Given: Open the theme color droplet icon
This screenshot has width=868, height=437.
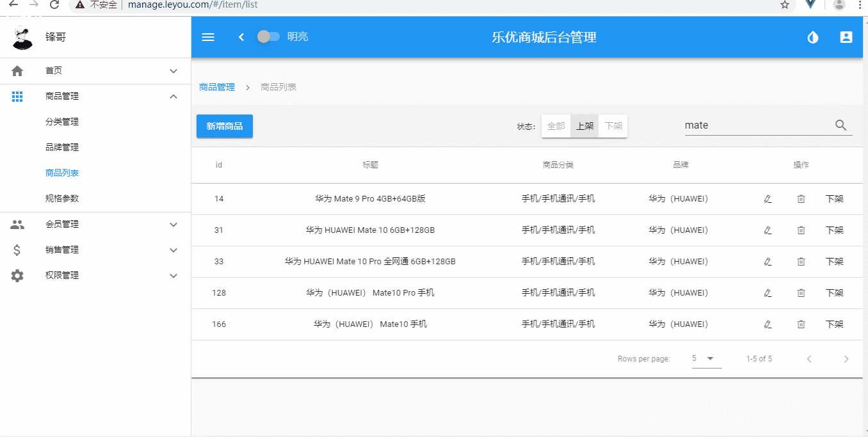Looking at the screenshot, I should (x=813, y=37).
